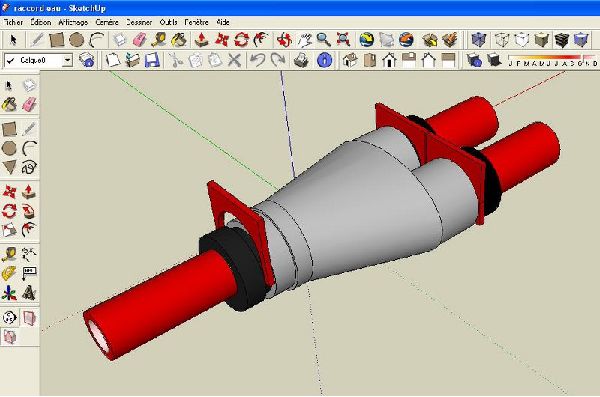This screenshot has width=600, height=397.
Task: Enable Shaded face style
Action: (541, 40)
